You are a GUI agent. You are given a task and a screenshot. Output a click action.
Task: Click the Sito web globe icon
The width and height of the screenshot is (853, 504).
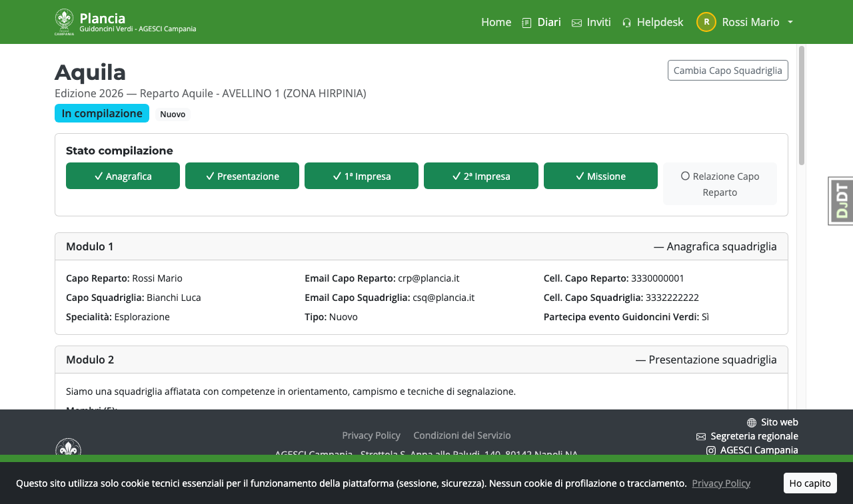click(x=752, y=423)
